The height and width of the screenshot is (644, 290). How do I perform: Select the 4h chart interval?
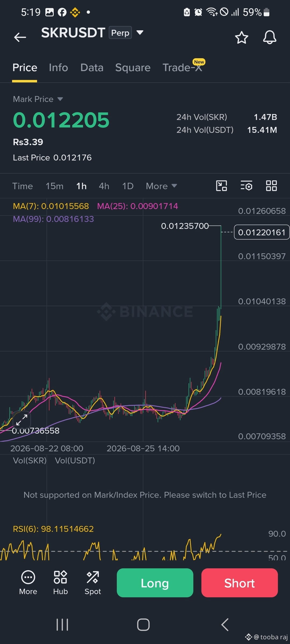(x=104, y=186)
